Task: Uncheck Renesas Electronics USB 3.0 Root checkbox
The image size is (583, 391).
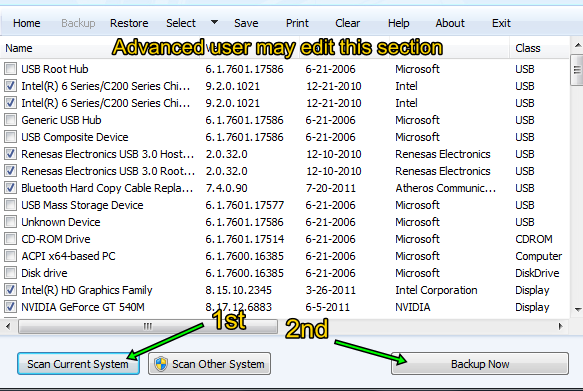Action: tap(10, 171)
